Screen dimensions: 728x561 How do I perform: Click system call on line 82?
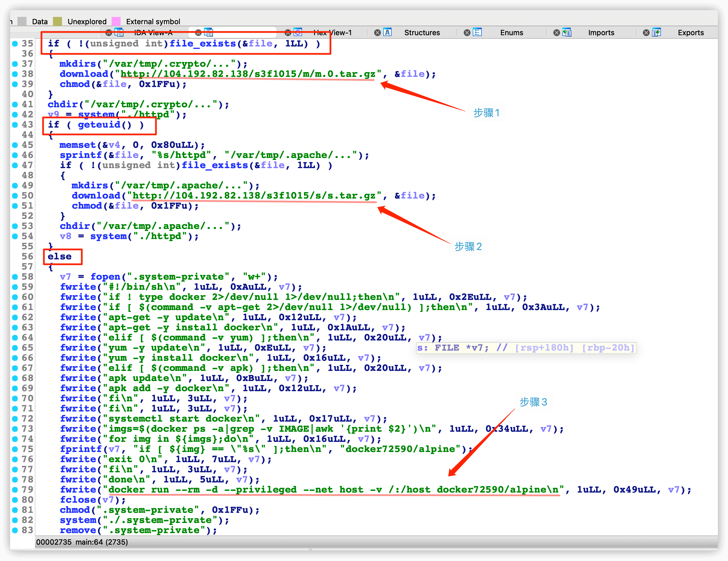[78, 520]
